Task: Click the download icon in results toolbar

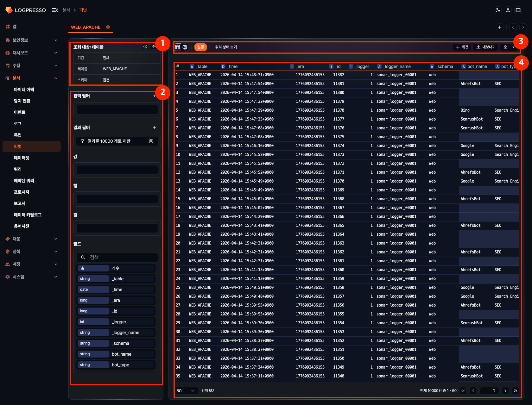Action: (x=505, y=47)
